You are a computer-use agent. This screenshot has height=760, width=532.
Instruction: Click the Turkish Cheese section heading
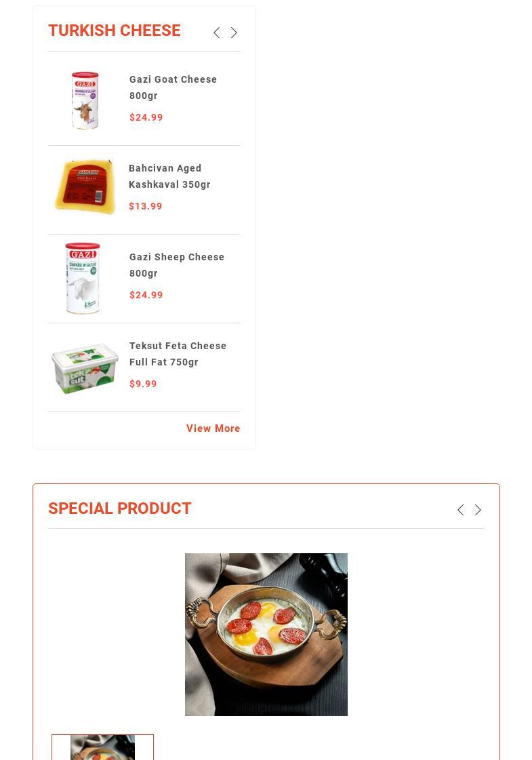pyautogui.click(x=115, y=31)
